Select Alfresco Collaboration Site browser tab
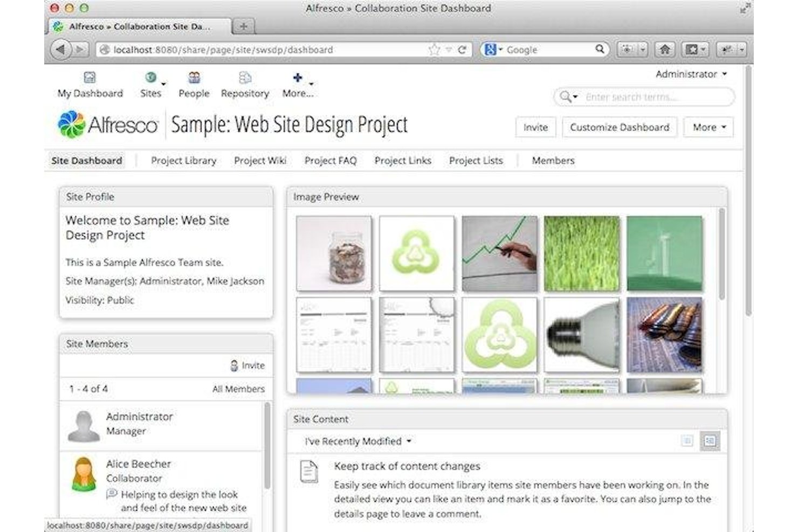Screen dimensions: 798x532 pos(140,26)
